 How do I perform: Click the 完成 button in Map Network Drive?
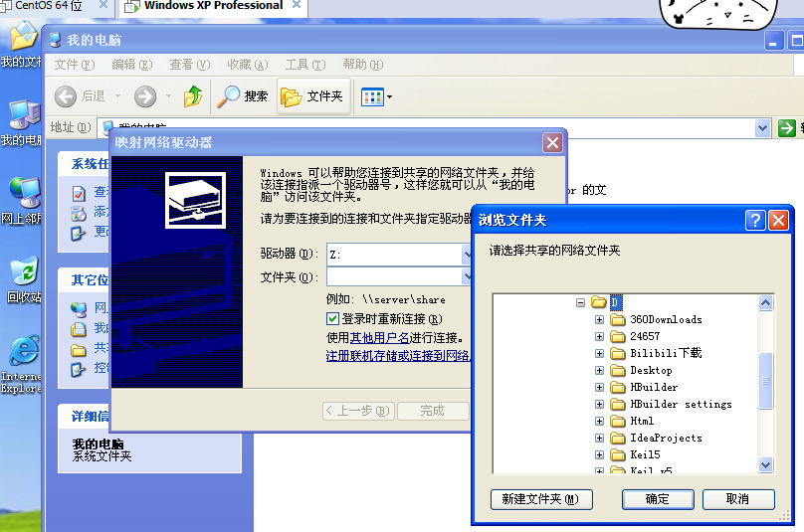point(433,411)
